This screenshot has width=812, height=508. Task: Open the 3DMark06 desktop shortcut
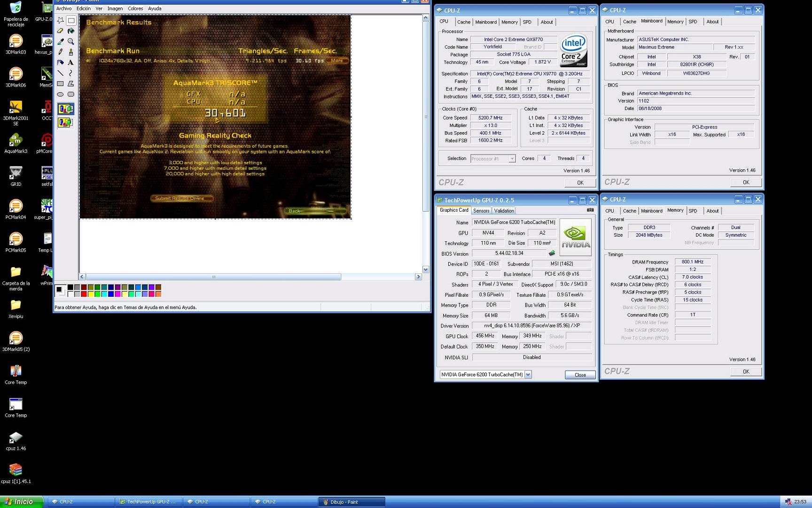(x=16, y=78)
